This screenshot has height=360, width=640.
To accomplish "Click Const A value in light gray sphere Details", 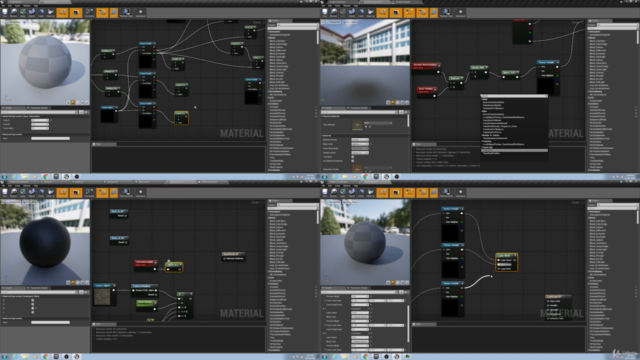I will [40, 120].
